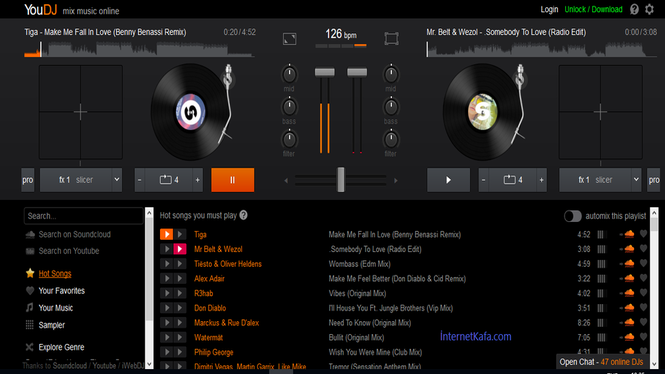This screenshot has height=374, width=665.
Task: Decrease right deck loop length
Action: pyautogui.click(x=483, y=180)
